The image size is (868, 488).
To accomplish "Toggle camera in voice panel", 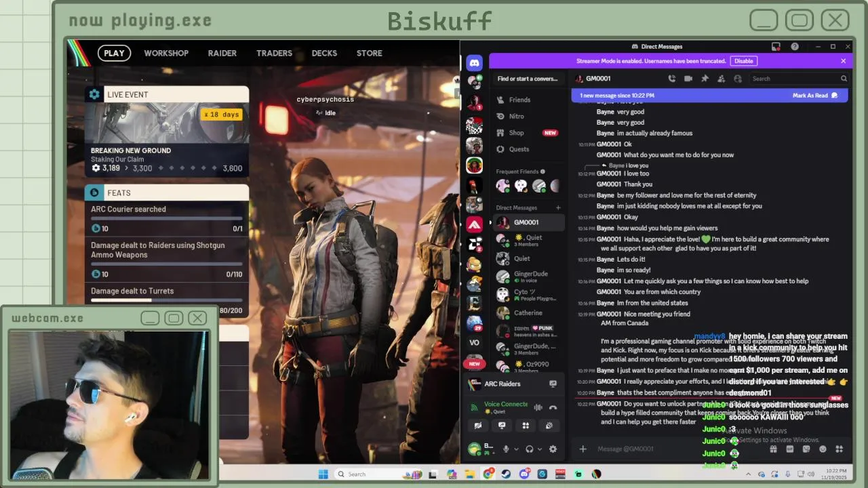I will (x=478, y=426).
